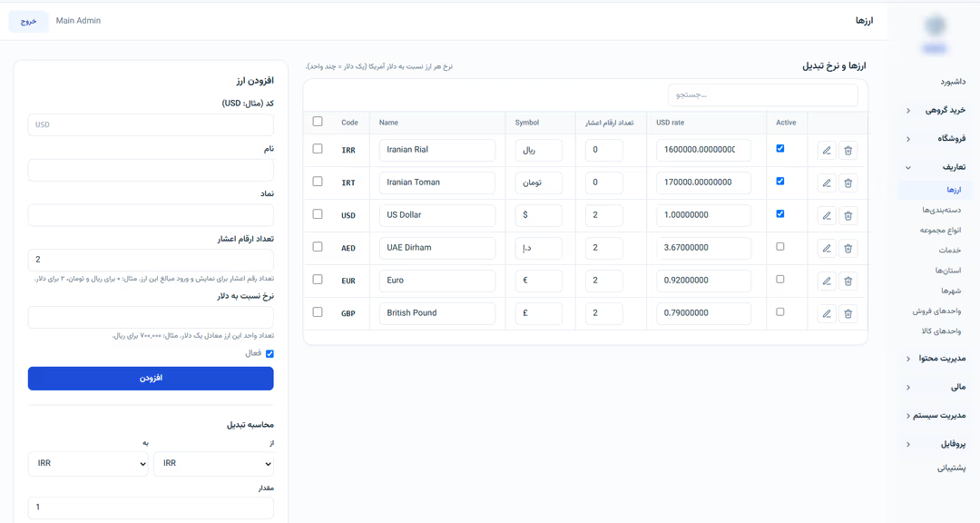Viewport: 980px width, 523px height.
Task: Delete the UAE Dirham row
Action: pyautogui.click(x=848, y=249)
